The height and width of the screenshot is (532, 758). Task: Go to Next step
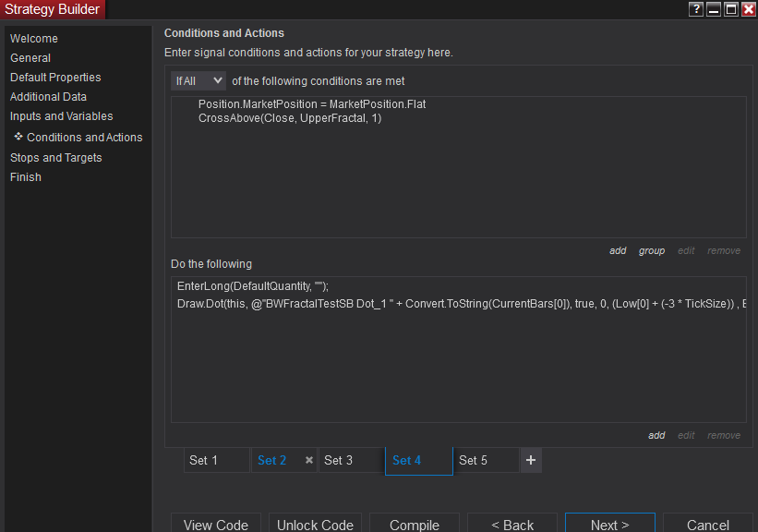(609, 525)
